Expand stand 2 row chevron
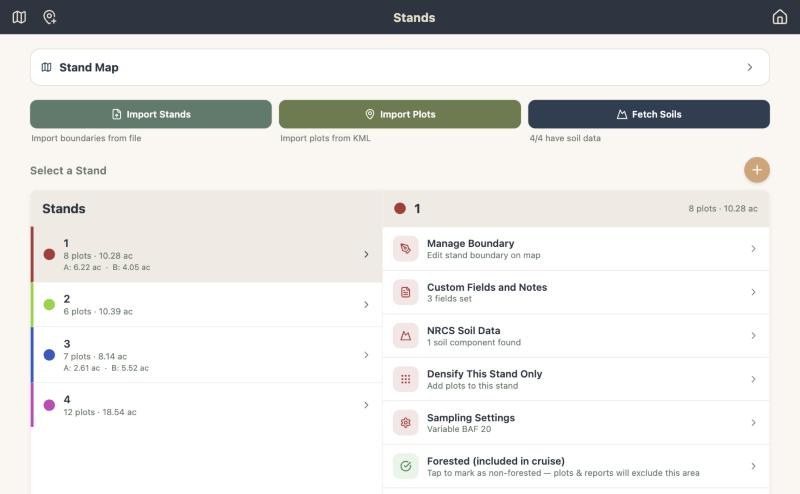The height and width of the screenshot is (494, 800). click(366, 305)
